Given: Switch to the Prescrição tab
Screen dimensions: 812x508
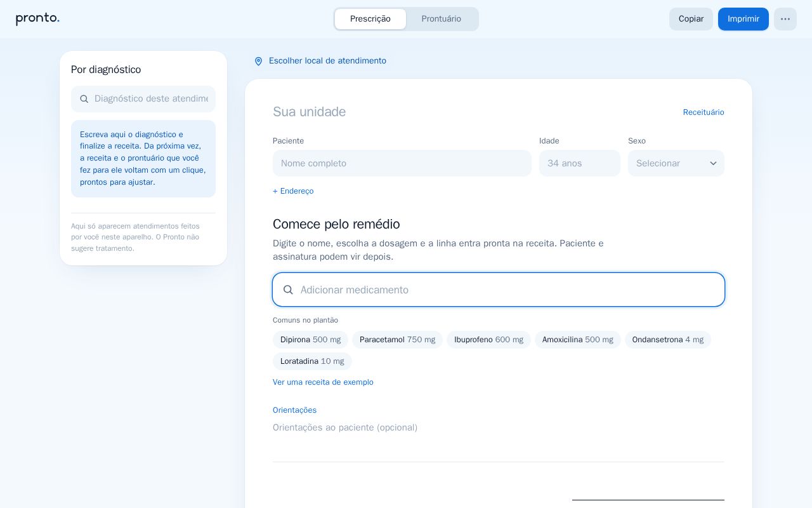Looking at the screenshot, I should click(370, 19).
